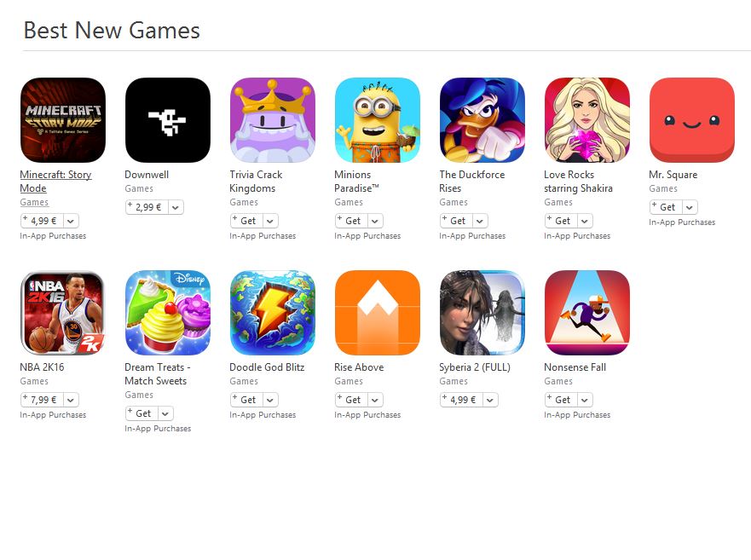Click the Minecraft: Story Mode title link
This screenshot has height=560, width=751.
pyautogui.click(x=55, y=182)
